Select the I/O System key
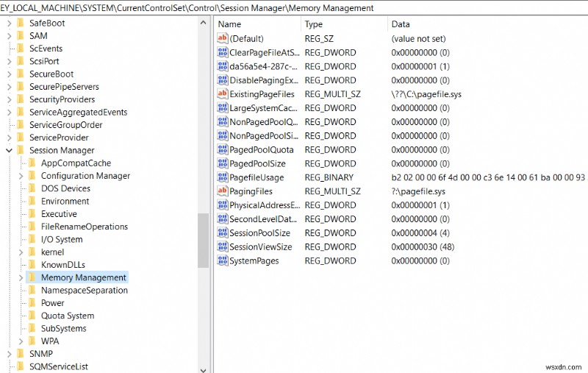 [62, 239]
